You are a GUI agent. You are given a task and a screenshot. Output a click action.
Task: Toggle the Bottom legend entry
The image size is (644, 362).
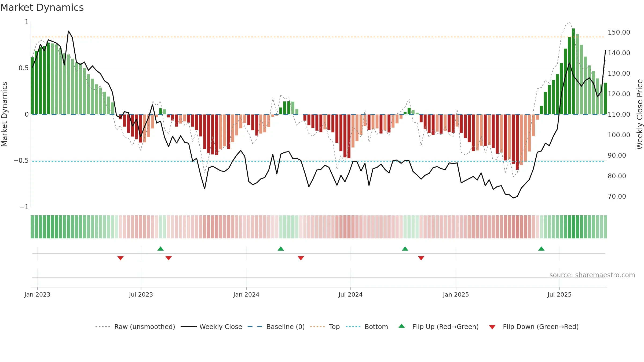(367, 327)
